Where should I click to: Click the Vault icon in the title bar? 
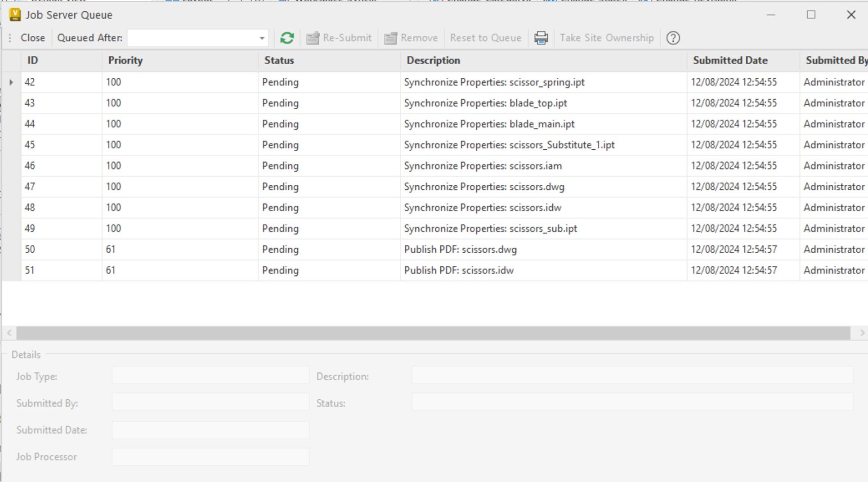click(14, 14)
